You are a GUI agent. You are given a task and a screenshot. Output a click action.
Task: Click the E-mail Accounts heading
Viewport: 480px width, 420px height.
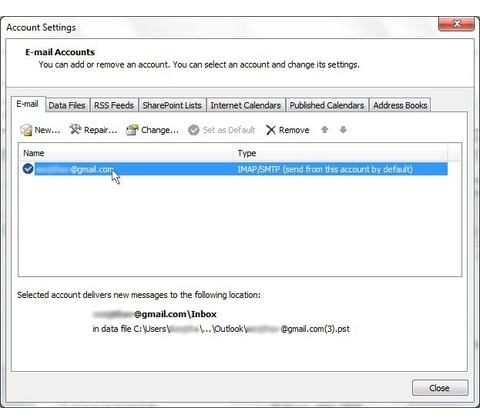pos(60,52)
